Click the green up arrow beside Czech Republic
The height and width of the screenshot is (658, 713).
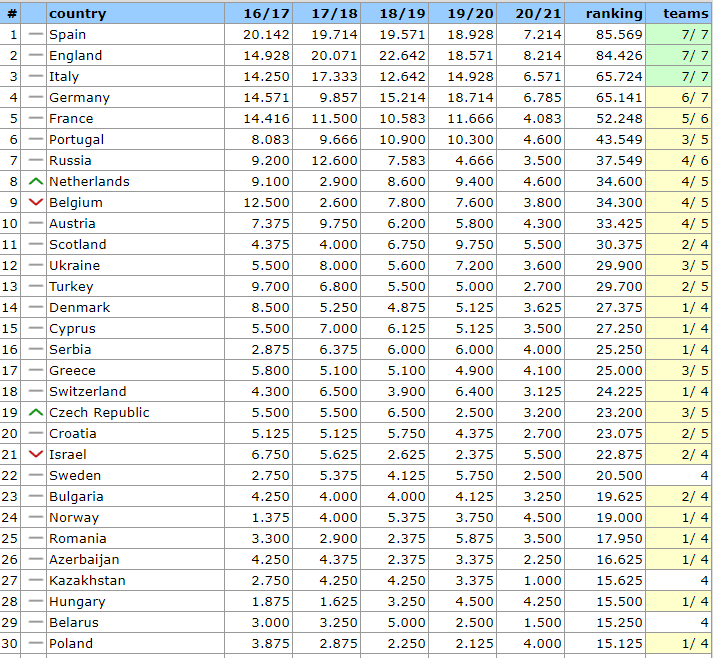tap(36, 413)
